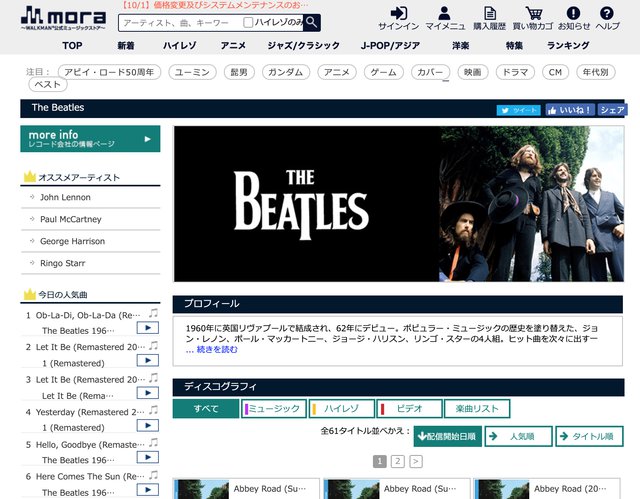The height and width of the screenshot is (499, 640).
Task: Open the My Menu person icon
Action: coord(445,13)
